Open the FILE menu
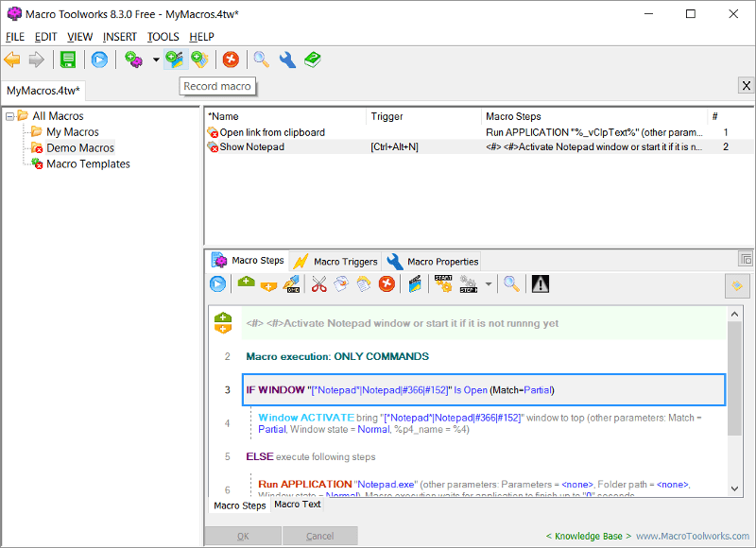The height and width of the screenshot is (548, 756). (15, 37)
